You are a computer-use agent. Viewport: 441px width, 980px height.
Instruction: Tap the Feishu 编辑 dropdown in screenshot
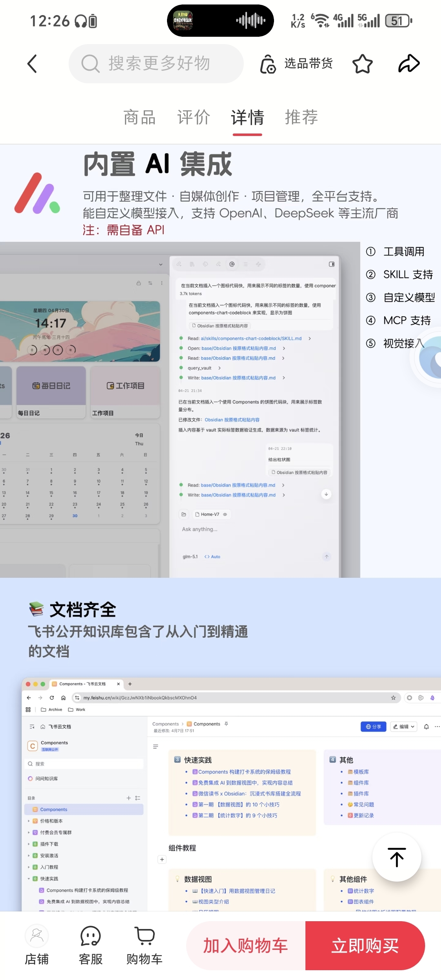[404, 727]
